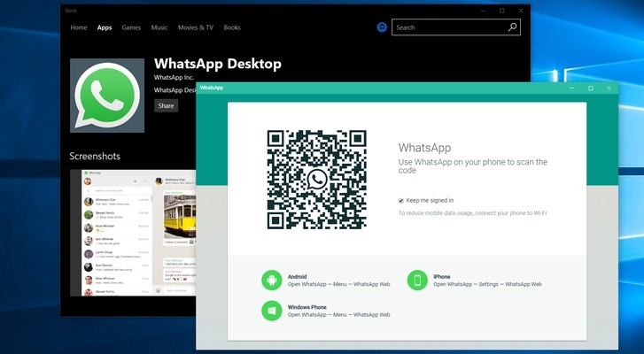Click the 'Screenshots' heading in Store
This screenshot has width=644, height=354.
coord(95,157)
